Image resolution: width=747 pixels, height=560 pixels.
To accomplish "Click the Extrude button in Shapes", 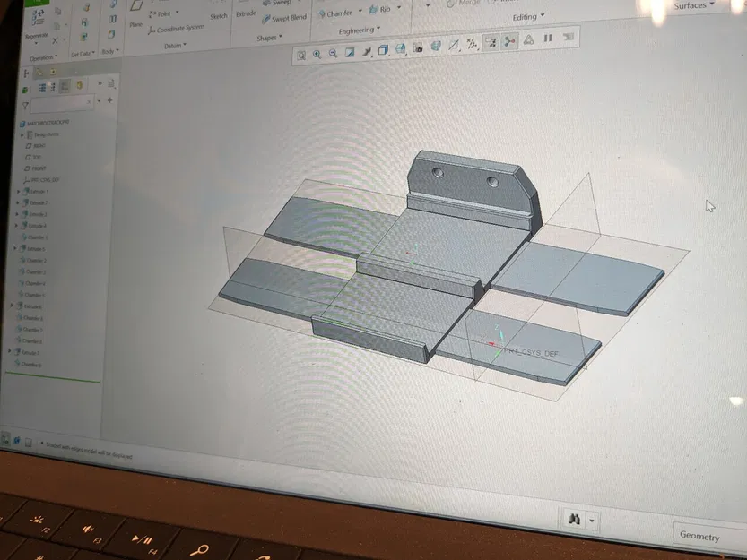I will (246, 13).
